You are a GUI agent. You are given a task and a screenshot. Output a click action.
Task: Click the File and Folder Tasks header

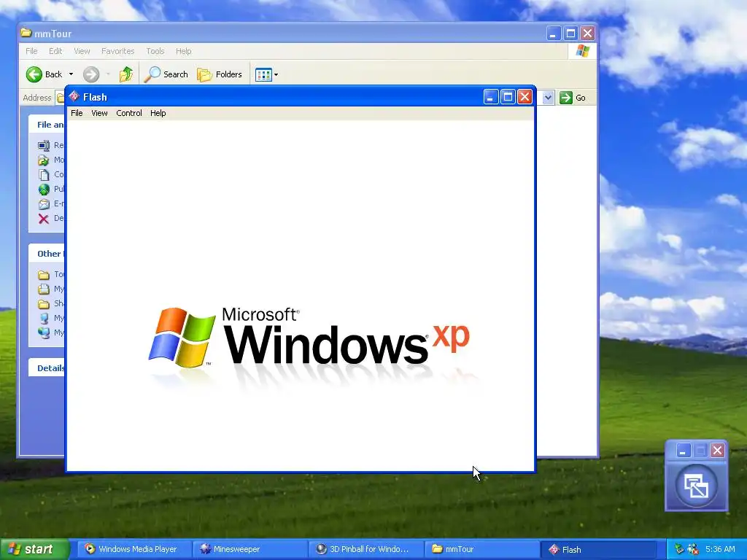coord(47,124)
